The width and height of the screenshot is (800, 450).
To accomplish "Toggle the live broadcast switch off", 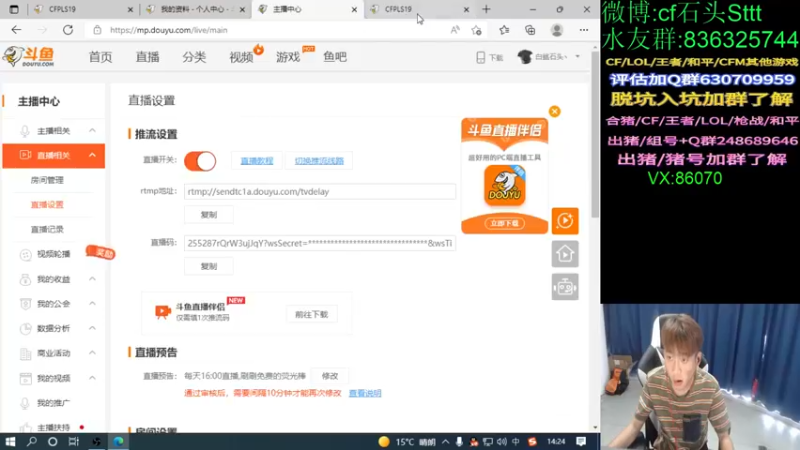I will (x=200, y=161).
